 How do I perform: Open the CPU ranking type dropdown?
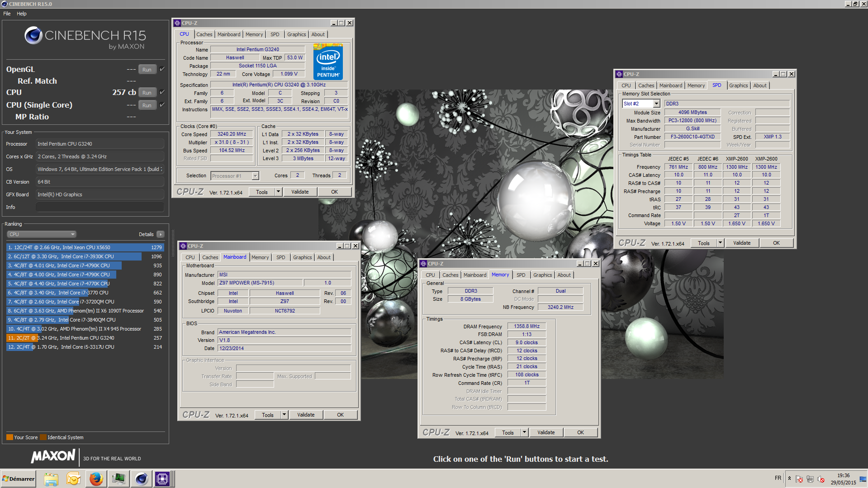[42, 234]
